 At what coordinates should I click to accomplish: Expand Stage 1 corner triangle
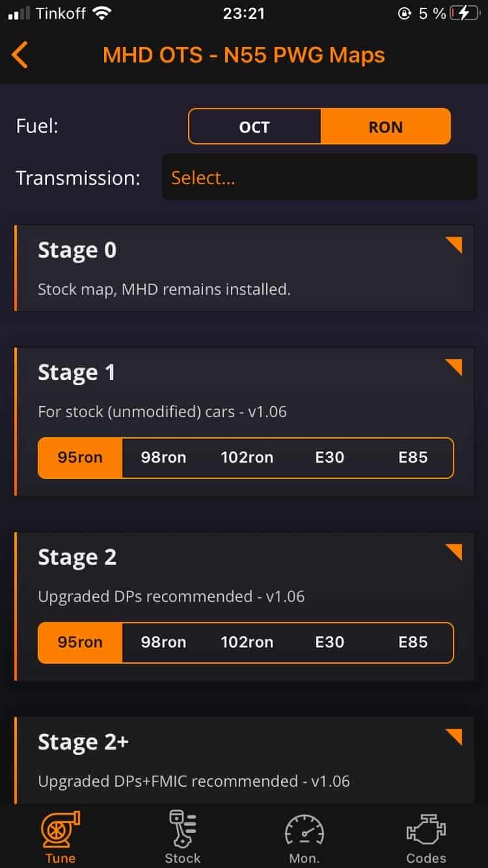coord(453,368)
